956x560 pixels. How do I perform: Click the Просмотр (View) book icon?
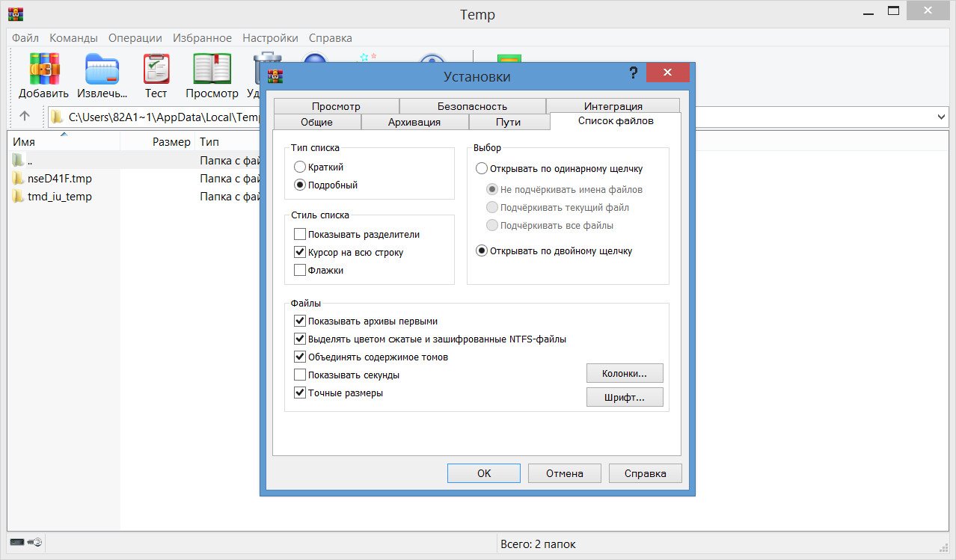click(x=212, y=69)
